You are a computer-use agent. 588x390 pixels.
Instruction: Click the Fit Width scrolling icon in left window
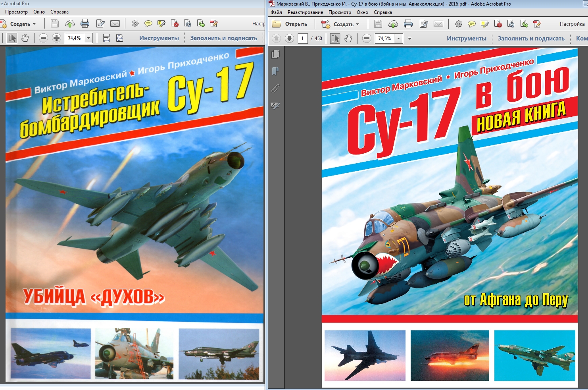click(x=106, y=38)
